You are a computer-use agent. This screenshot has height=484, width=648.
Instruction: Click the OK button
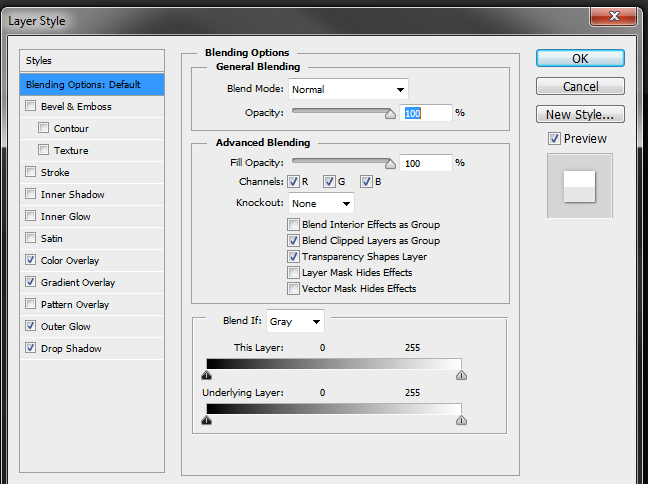[x=580, y=59]
